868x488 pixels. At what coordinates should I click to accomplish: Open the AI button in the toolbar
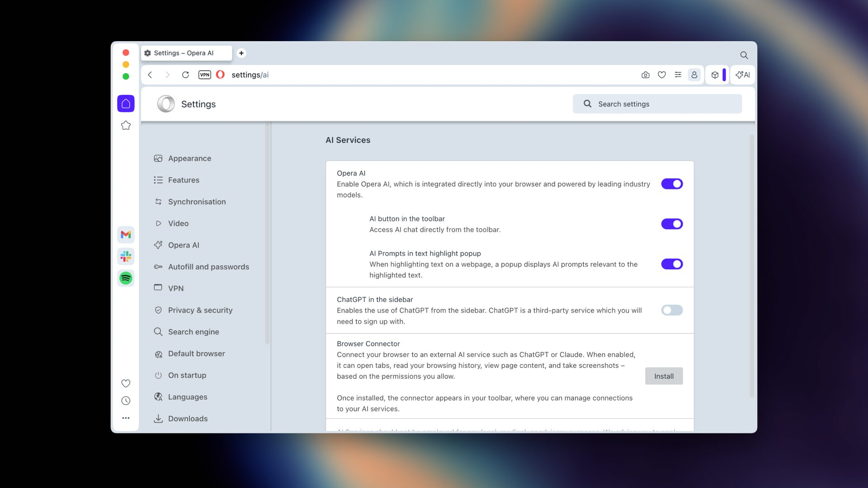click(x=743, y=75)
